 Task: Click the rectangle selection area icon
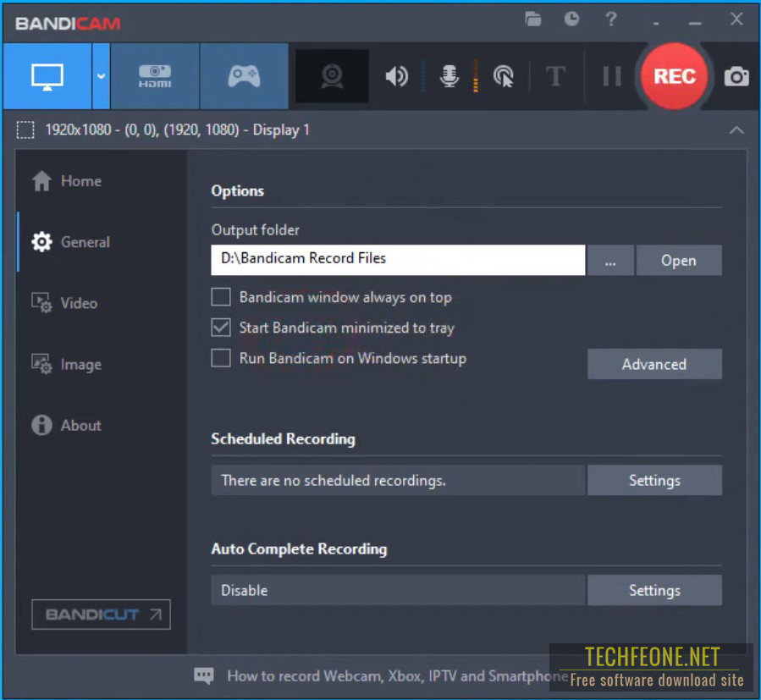click(25, 130)
